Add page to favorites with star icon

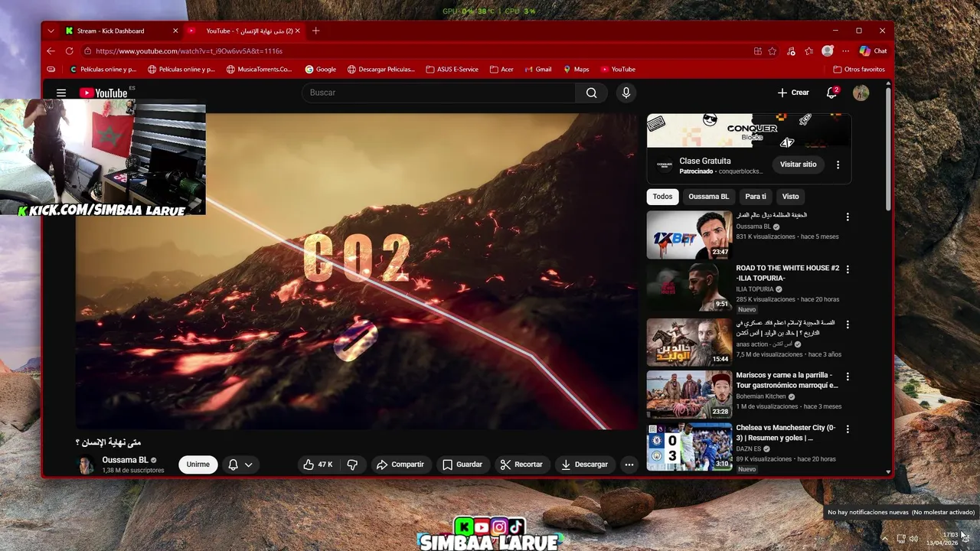[x=773, y=51]
